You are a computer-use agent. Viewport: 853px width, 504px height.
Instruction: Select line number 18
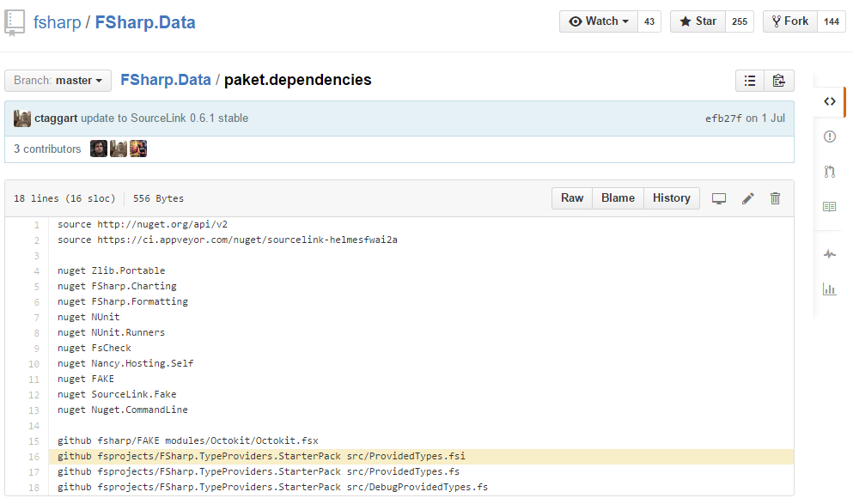[x=34, y=488]
